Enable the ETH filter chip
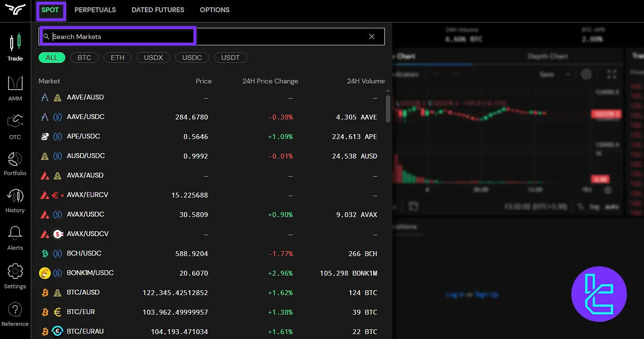This screenshot has width=644, height=339. [x=117, y=58]
